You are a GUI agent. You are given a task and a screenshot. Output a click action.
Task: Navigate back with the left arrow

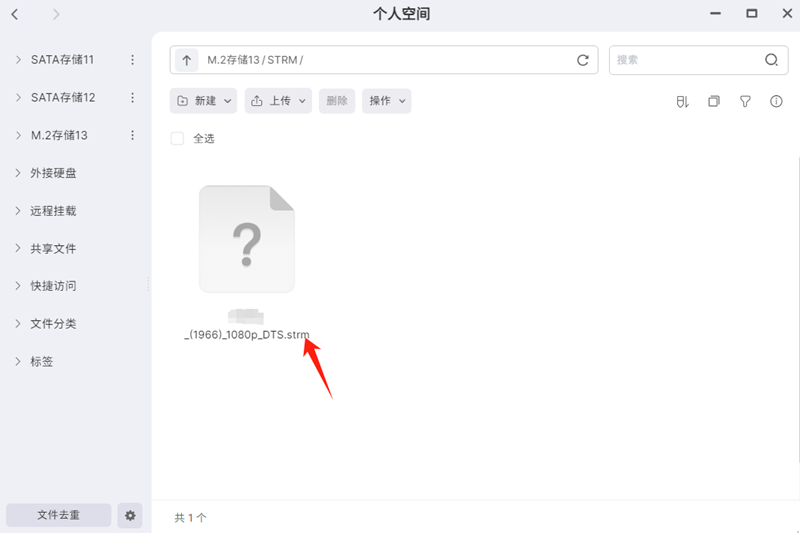click(15, 14)
